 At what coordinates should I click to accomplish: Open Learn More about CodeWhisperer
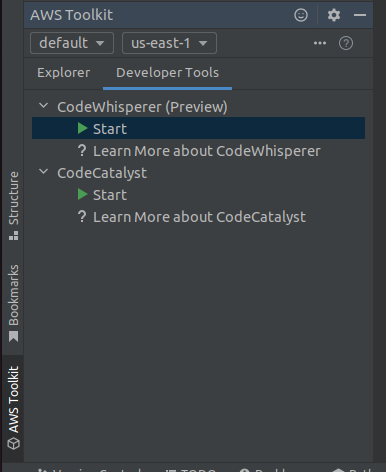(207, 151)
